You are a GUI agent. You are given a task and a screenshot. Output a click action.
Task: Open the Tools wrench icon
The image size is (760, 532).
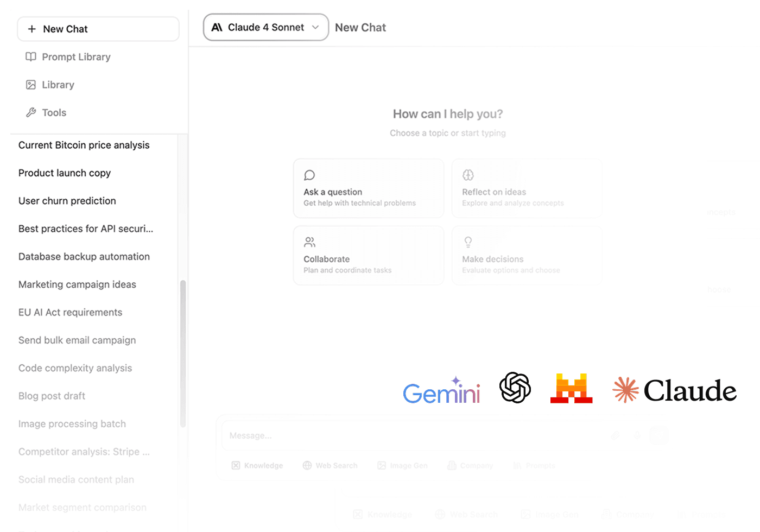[31, 112]
